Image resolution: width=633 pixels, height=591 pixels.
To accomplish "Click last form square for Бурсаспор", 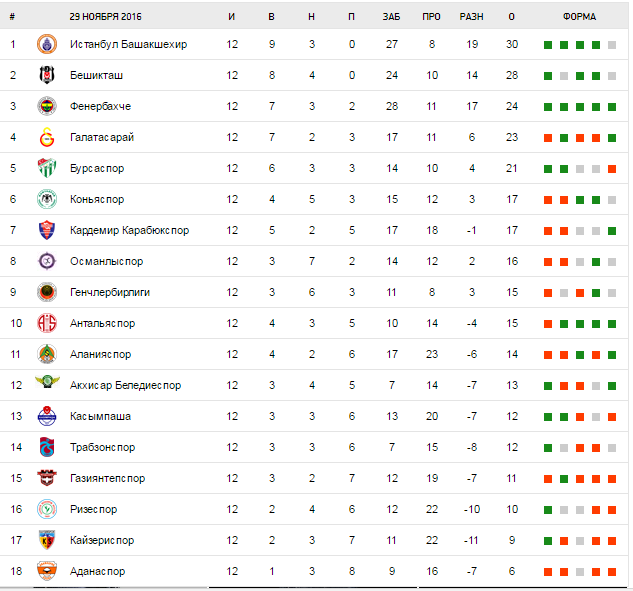I will click(x=611, y=169).
